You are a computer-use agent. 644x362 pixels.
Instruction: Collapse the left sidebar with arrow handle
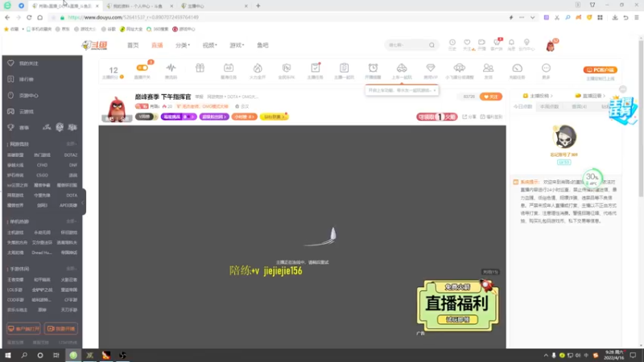pos(83,202)
